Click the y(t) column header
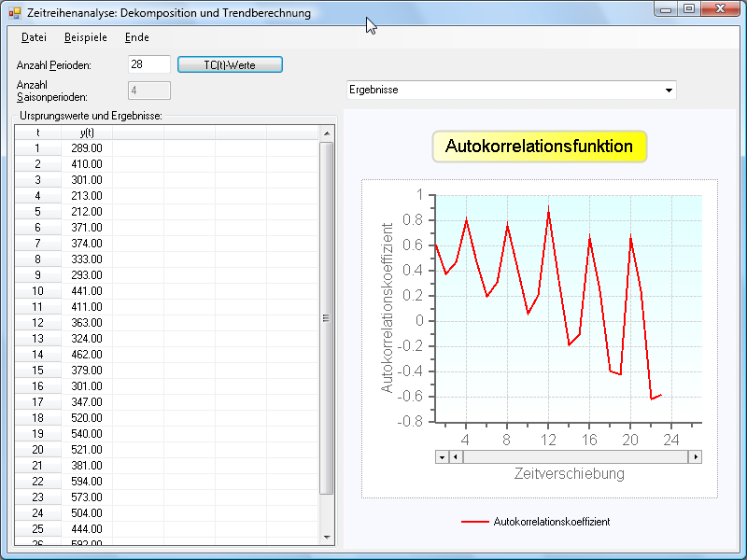 tap(87, 133)
